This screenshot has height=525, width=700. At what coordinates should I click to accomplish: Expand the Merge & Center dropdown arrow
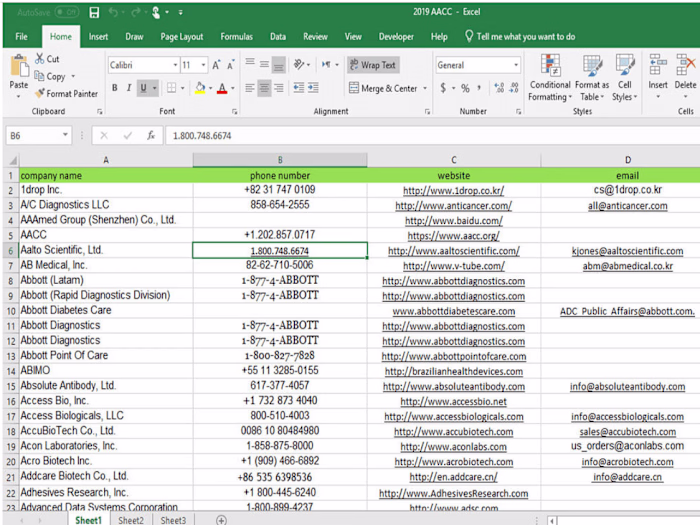coord(425,88)
